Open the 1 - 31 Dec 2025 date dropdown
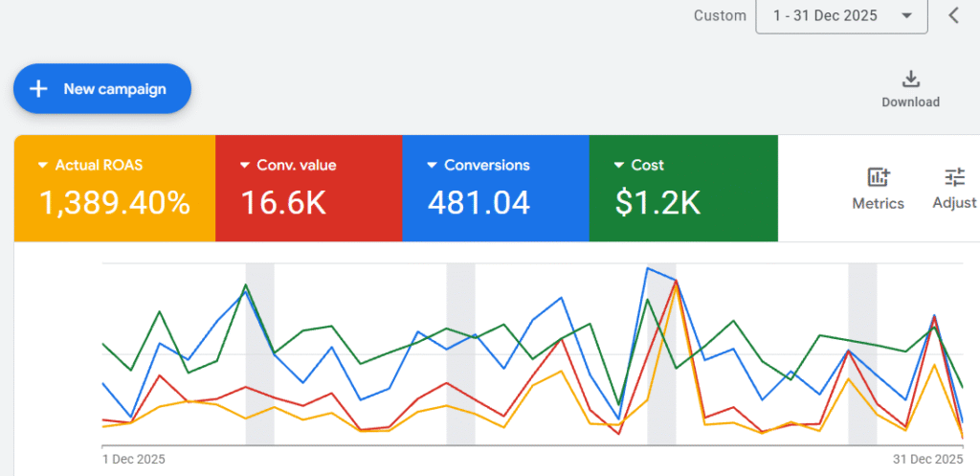980x476 pixels. (841, 16)
